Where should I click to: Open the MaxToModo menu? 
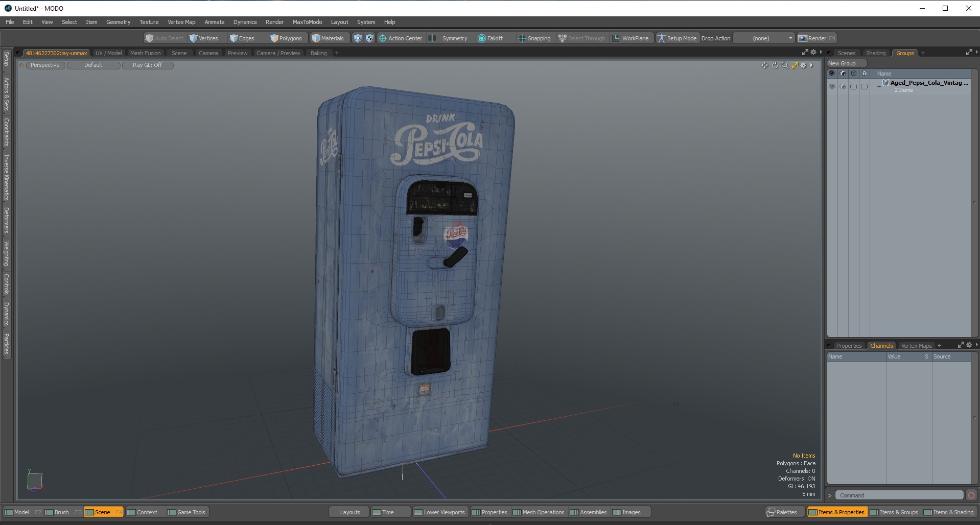307,22
